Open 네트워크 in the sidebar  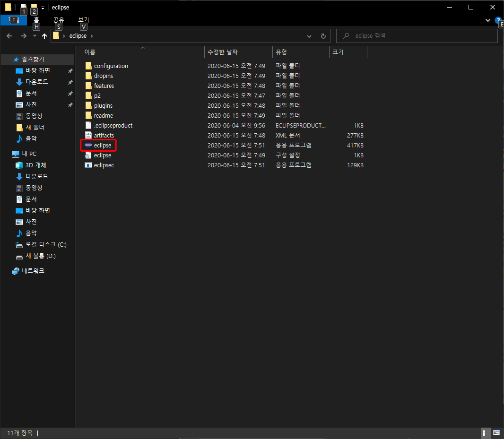point(28,271)
